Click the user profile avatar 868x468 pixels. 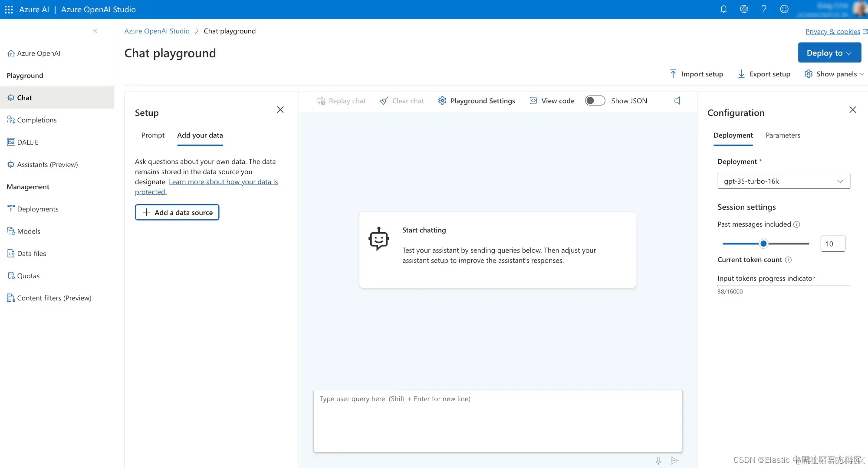coord(860,9)
